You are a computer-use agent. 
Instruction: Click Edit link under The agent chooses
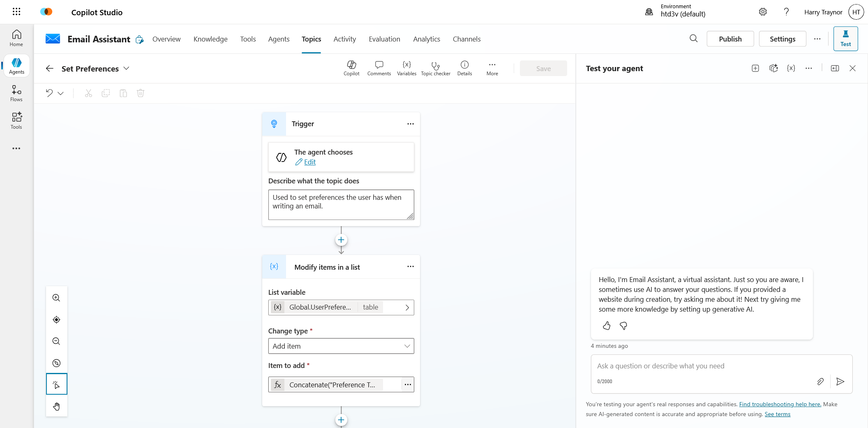[x=309, y=162]
